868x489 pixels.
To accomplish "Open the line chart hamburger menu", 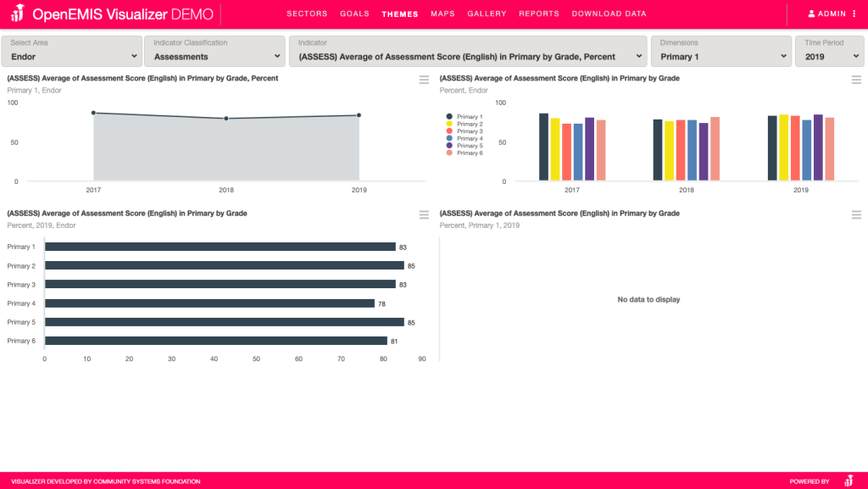I will pos(424,80).
